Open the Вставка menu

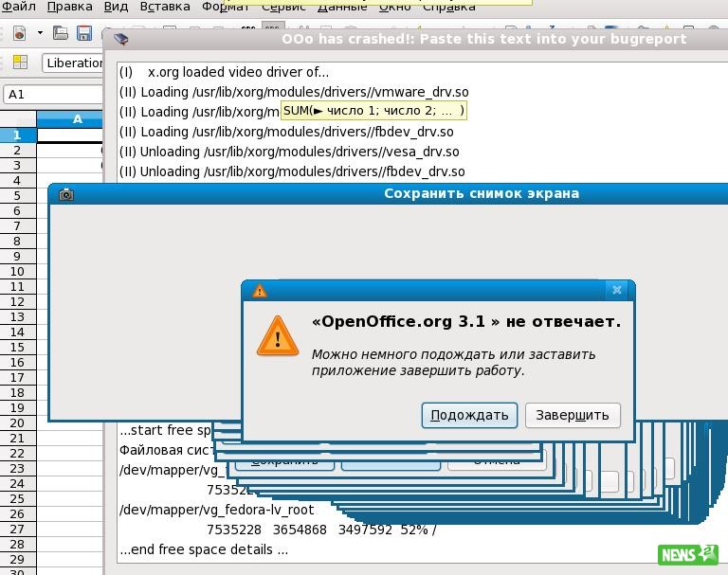[165, 7]
